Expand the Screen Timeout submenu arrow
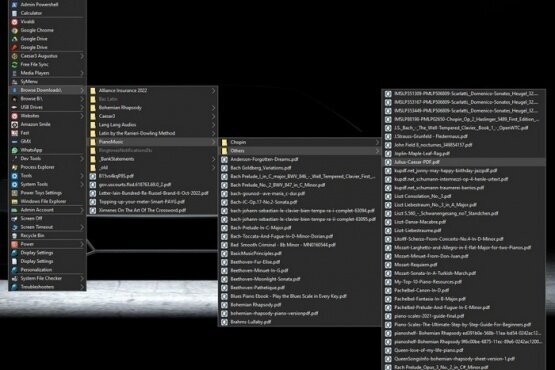 pyautogui.click(x=82, y=227)
